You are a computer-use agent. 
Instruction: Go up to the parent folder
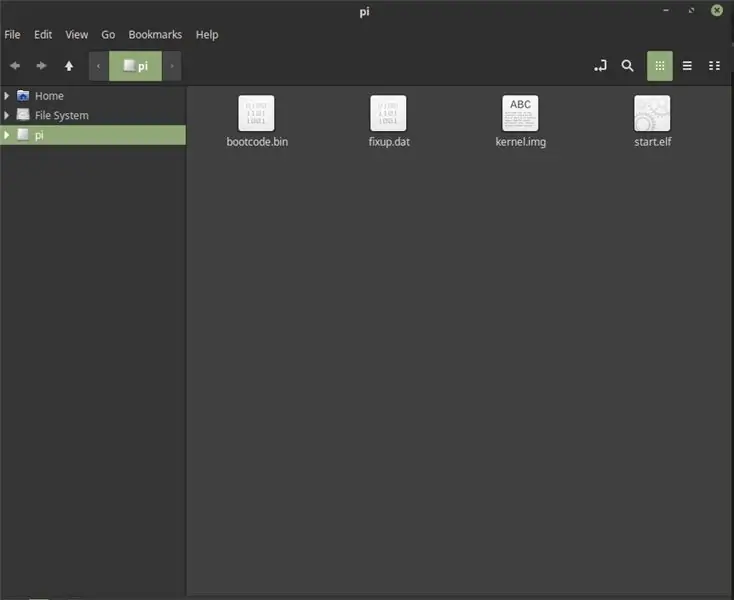coord(69,66)
